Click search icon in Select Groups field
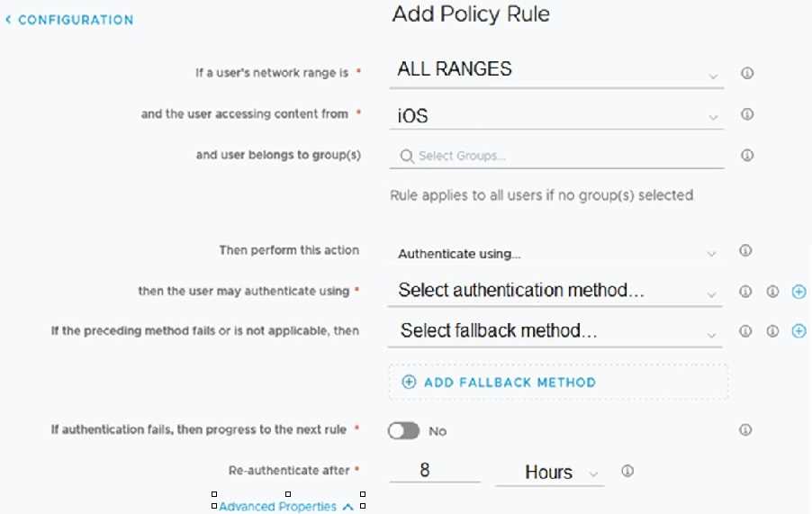The image size is (812, 514). click(407, 156)
